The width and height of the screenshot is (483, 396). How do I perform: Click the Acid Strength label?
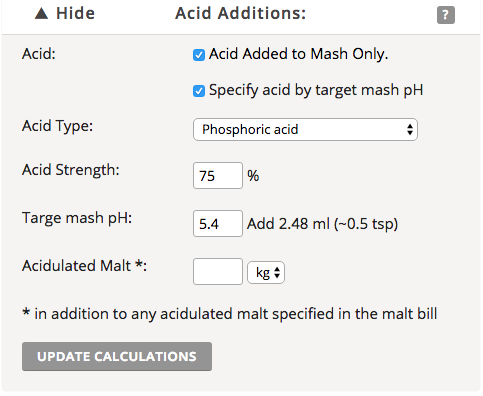tap(71, 170)
